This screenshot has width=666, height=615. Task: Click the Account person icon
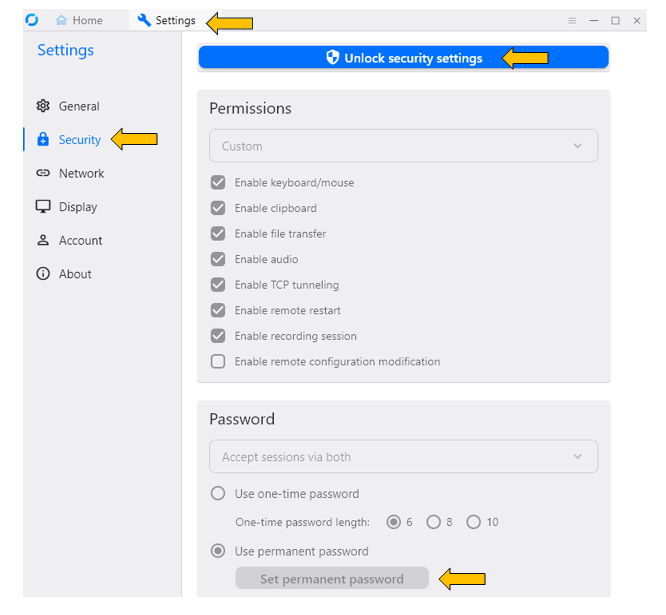[x=43, y=240]
